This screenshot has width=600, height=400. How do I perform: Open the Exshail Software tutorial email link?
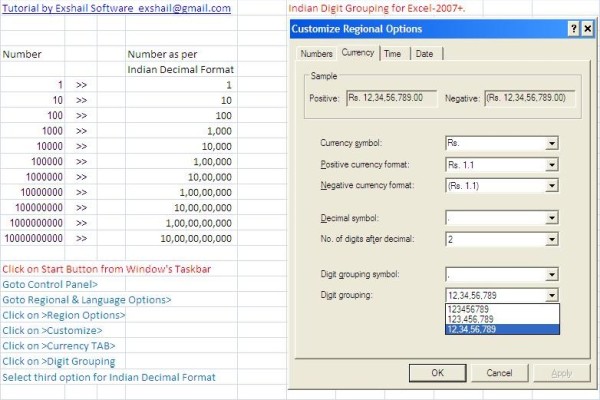[116, 8]
